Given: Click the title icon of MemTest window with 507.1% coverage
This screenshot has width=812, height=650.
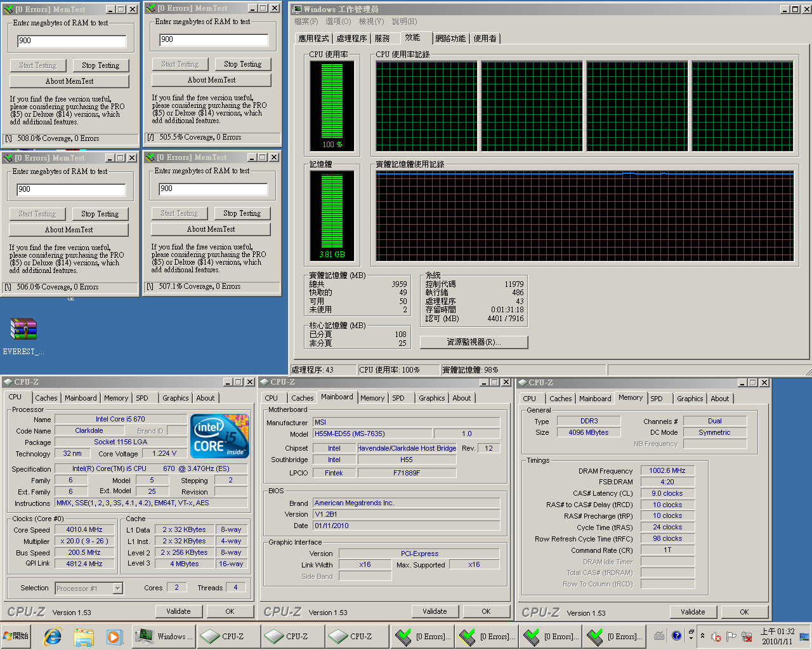Looking at the screenshot, I should coord(150,157).
